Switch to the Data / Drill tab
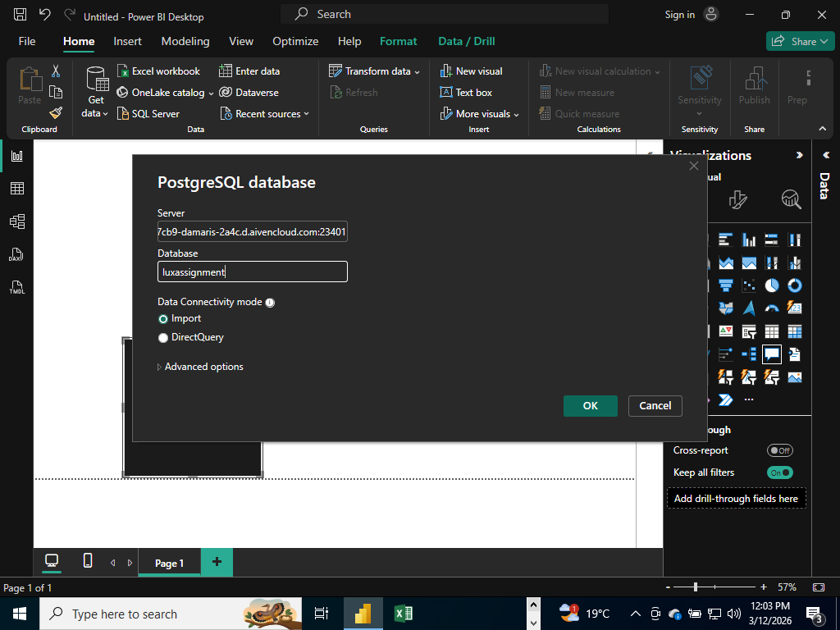This screenshot has height=630, width=840. pyautogui.click(x=467, y=41)
